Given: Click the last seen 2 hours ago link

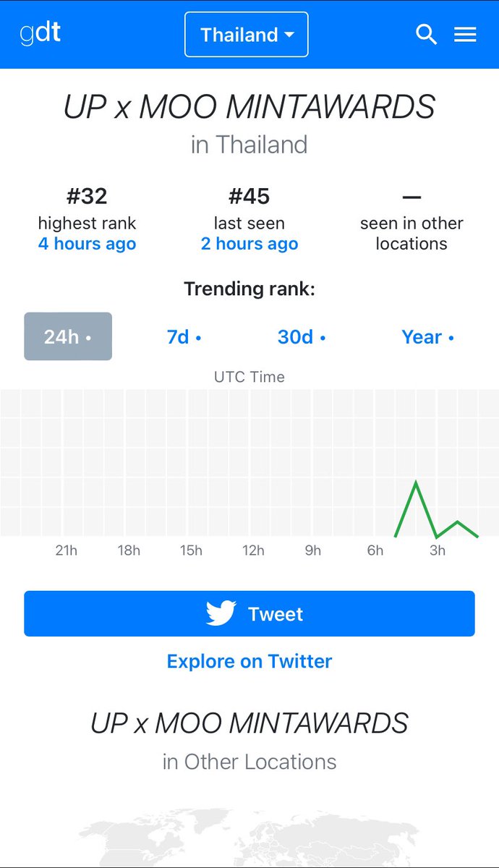Looking at the screenshot, I should pos(249,244).
